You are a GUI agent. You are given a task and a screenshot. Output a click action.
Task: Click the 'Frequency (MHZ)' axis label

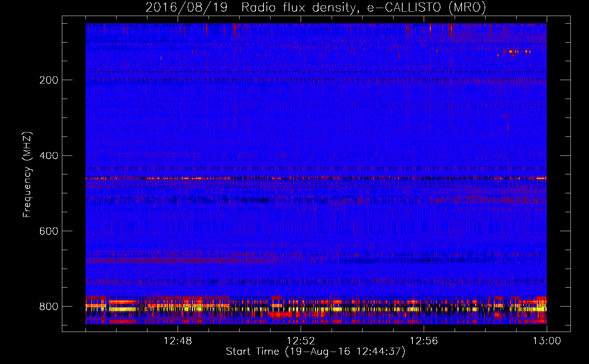coord(27,175)
